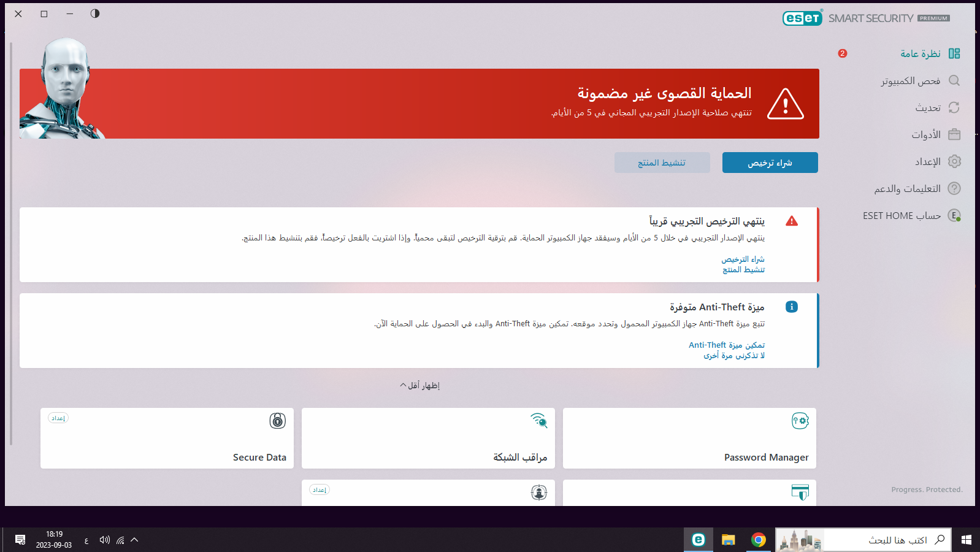Click the taskbar volume speaker icon
Image resolution: width=980 pixels, height=552 pixels.
pos(105,540)
